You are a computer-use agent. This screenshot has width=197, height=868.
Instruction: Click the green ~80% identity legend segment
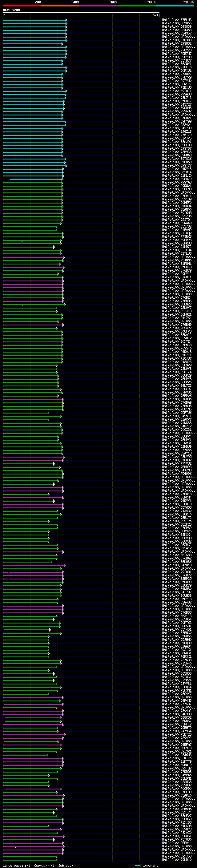pyautogui.click(x=137, y=6)
